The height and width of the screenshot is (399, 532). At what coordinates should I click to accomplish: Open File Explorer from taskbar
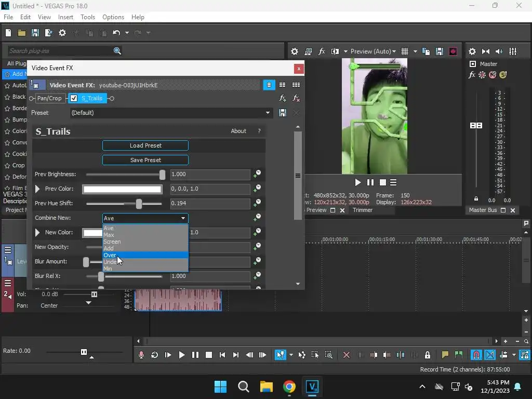[267, 387]
